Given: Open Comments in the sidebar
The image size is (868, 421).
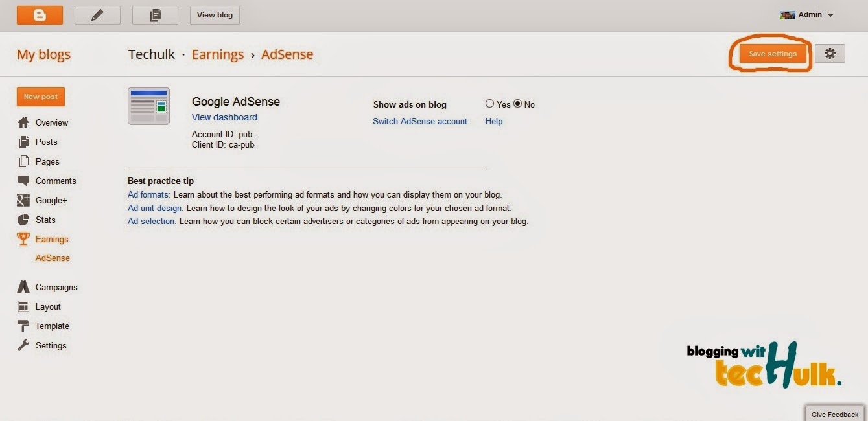Looking at the screenshot, I should 56,181.
